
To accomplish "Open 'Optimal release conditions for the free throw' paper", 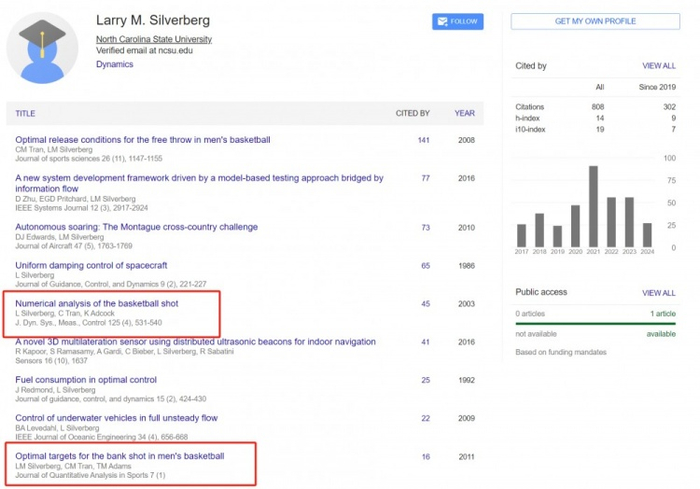I will click(143, 140).
